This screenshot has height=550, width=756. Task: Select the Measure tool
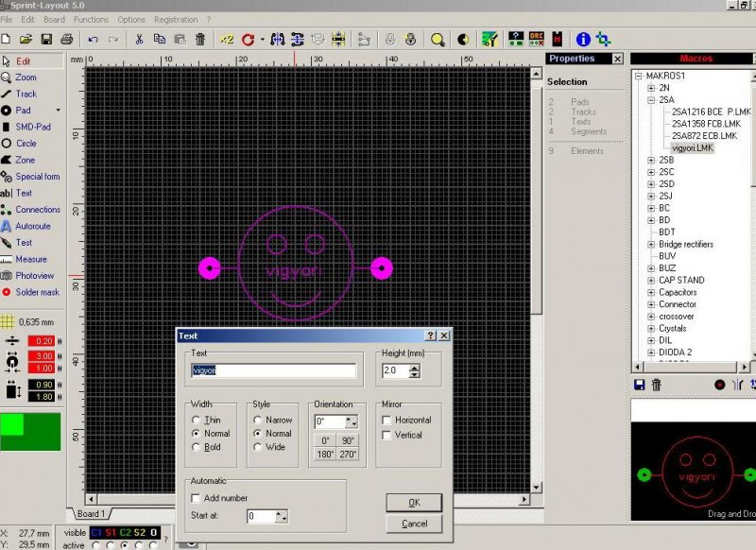pos(32,259)
